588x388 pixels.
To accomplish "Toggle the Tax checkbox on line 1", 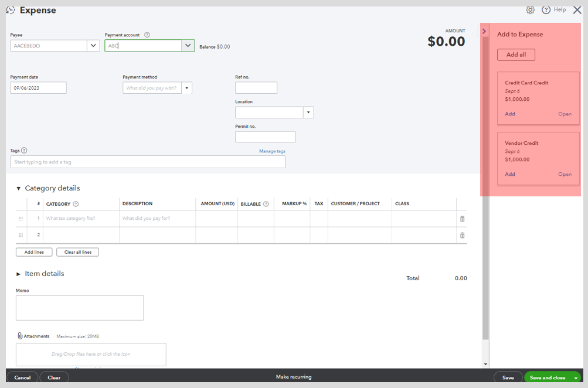I will [318, 218].
